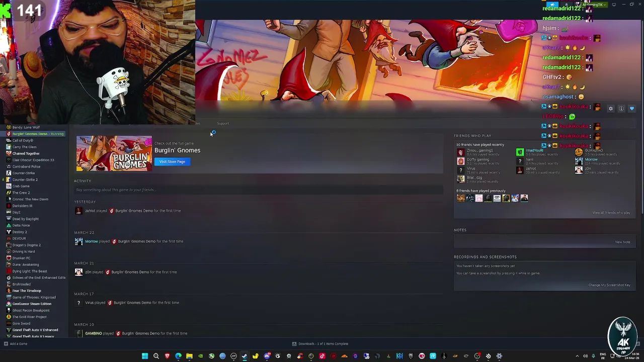Click Counter-Strike 2 game icon
The image size is (644, 362).
tap(9, 179)
